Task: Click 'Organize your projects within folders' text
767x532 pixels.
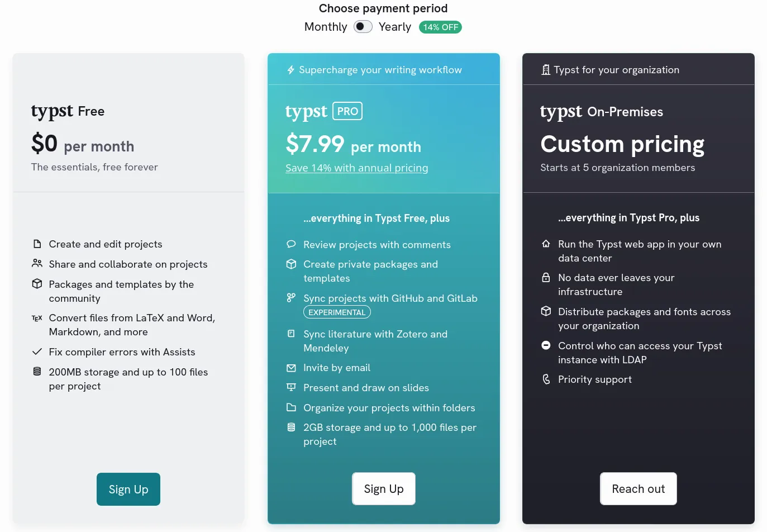Action: coord(389,408)
